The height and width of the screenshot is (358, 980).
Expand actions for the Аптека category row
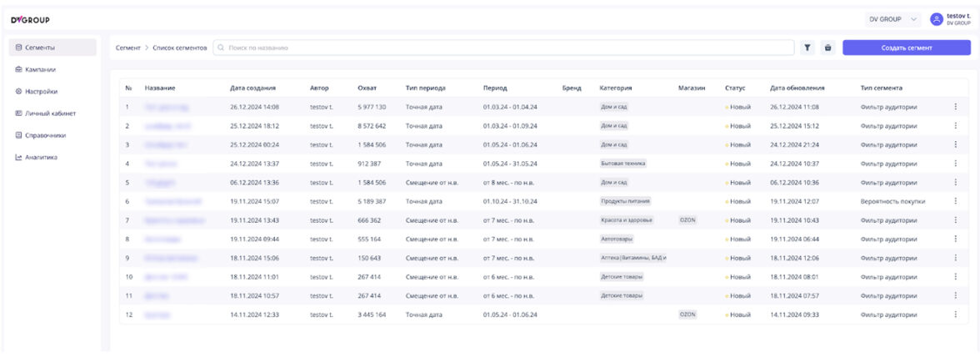click(x=955, y=258)
